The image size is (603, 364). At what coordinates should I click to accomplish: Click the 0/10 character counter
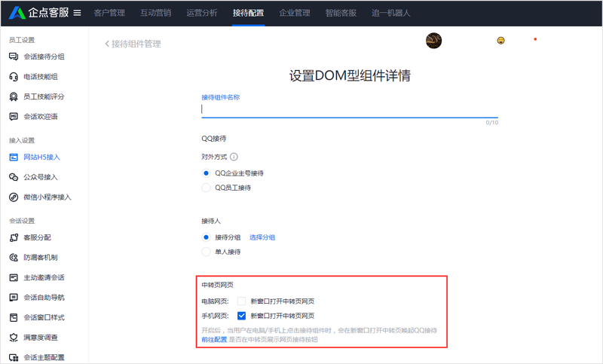point(492,123)
